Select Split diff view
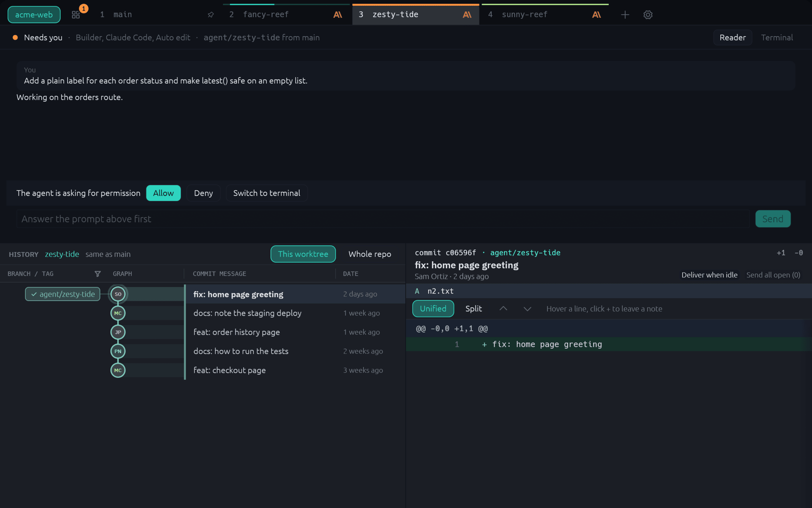Viewport: 812px width, 508px height. (x=474, y=308)
